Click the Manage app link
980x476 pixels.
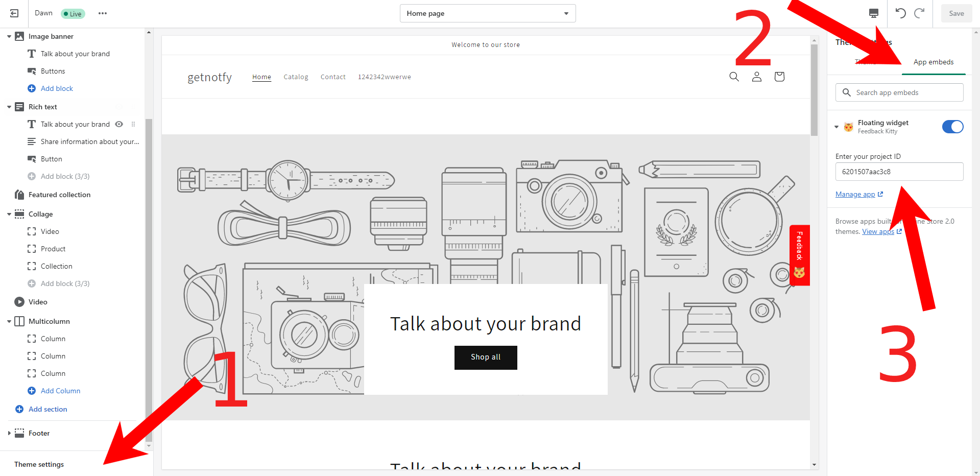coord(855,195)
